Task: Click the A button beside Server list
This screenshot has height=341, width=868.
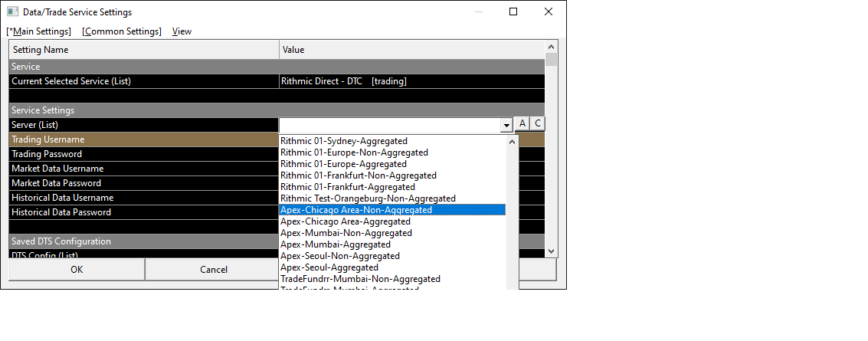Action: (x=522, y=124)
